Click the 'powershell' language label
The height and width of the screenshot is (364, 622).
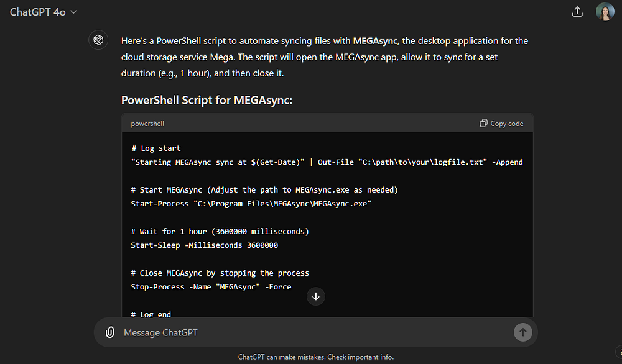point(147,124)
